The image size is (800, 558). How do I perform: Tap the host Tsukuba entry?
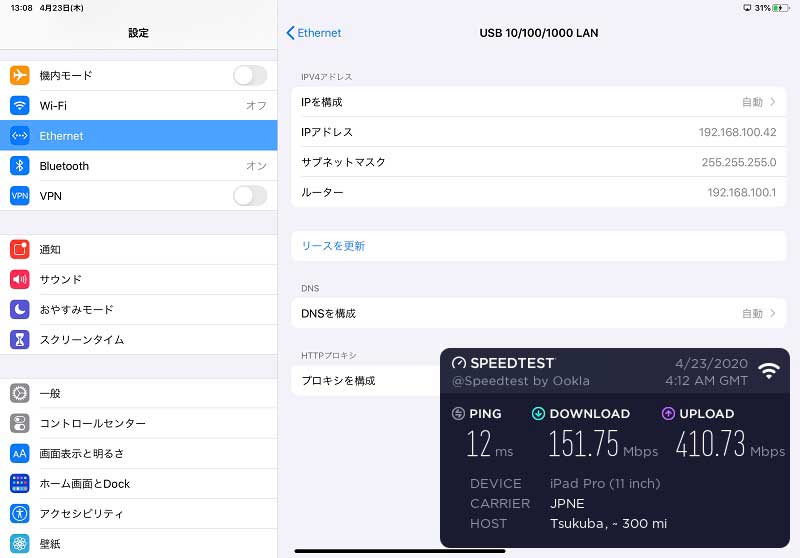608,523
